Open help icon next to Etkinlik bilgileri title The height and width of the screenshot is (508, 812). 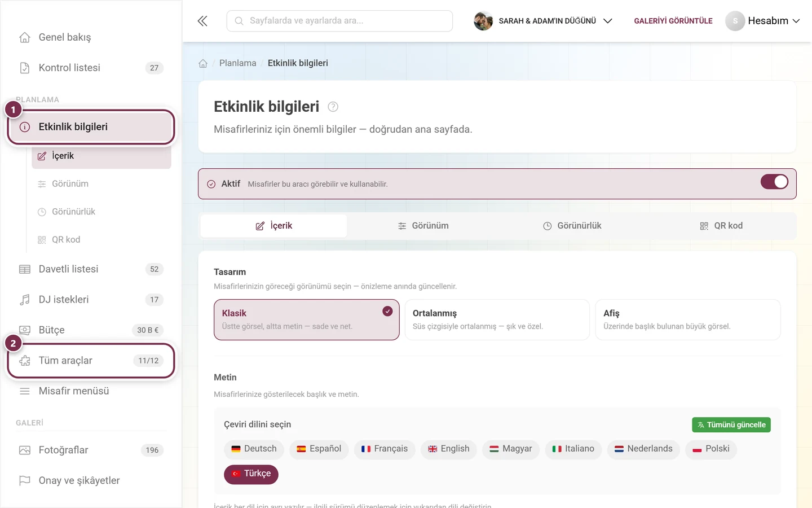coord(333,107)
